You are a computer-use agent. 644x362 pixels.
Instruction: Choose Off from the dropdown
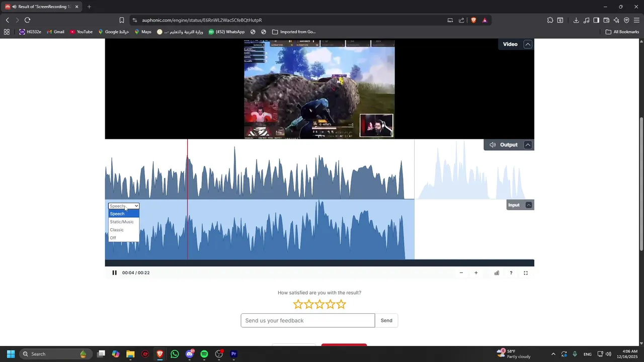click(124, 238)
